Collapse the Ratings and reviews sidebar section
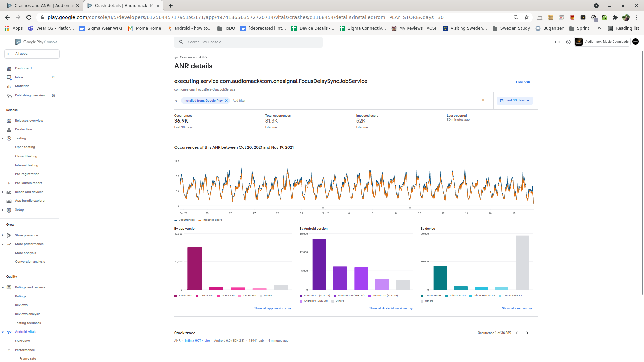 (x=3, y=287)
